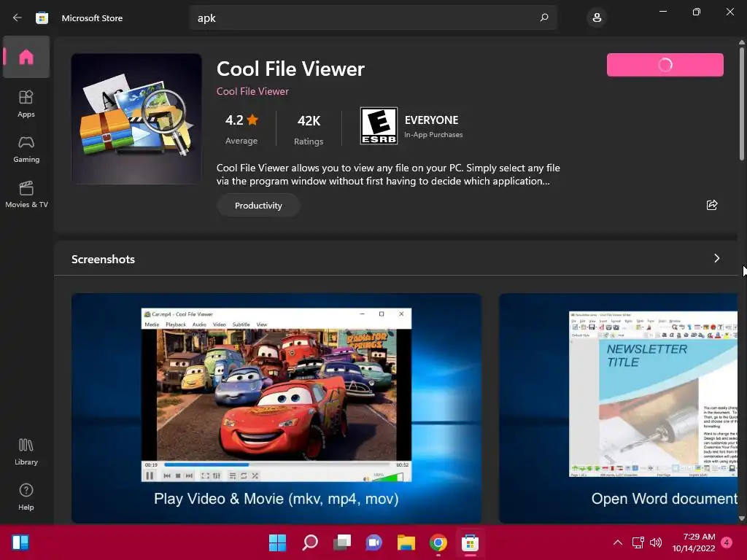Click the 42K Ratings count

[x=309, y=128]
